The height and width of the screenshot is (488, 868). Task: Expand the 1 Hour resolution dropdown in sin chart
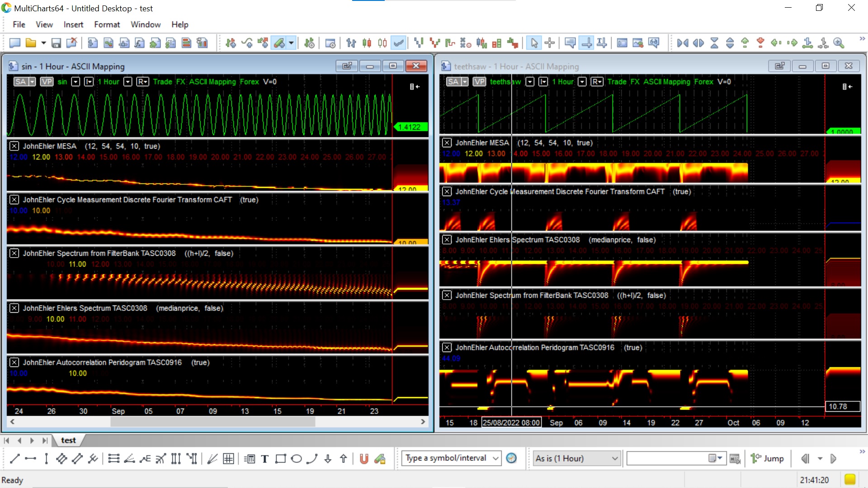tap(128, 82)
